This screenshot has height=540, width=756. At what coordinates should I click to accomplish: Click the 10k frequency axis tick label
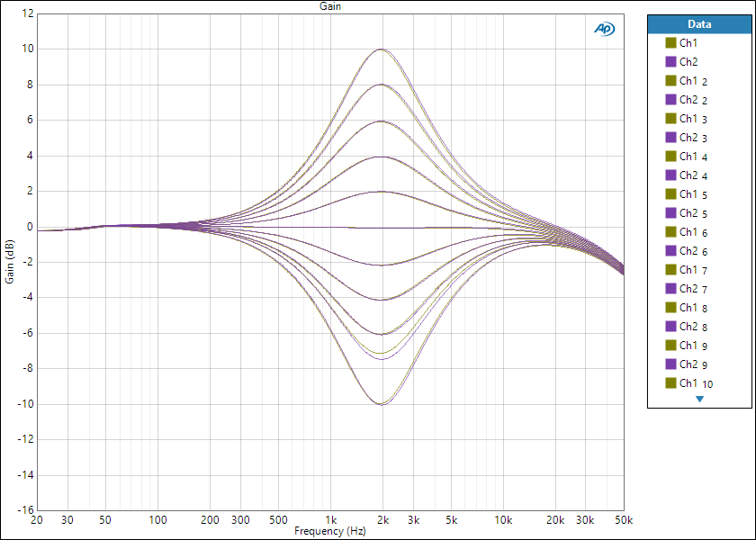tap(503, 520)
